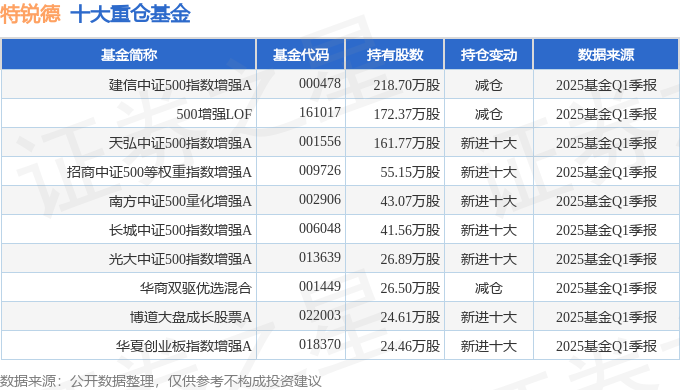Viewport: 680px width, 390px height.
Task: Click fund code 006048
Action: point(320,229)
